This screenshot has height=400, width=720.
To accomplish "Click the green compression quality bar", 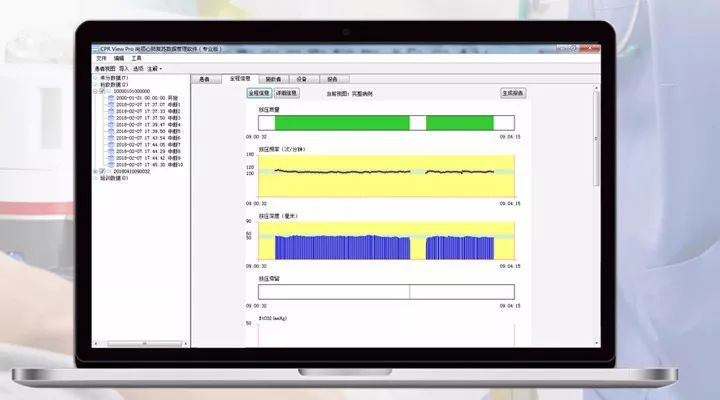I will [340, 122].
